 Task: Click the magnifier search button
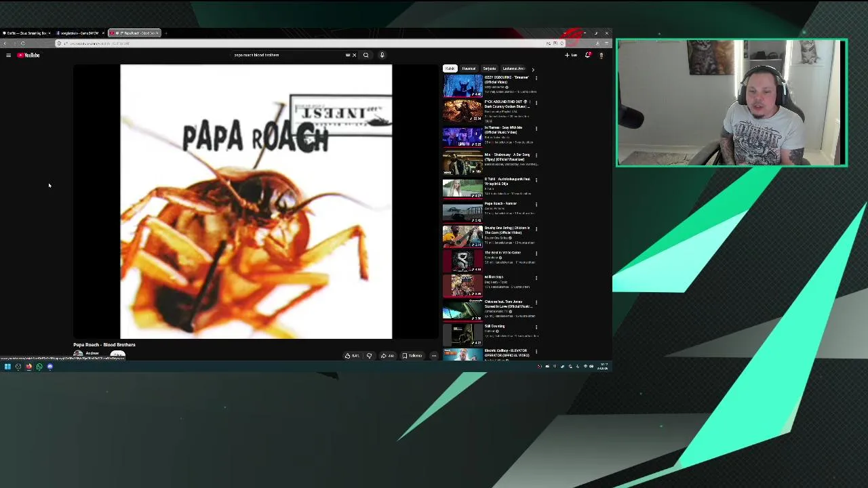tap(366, 55)
